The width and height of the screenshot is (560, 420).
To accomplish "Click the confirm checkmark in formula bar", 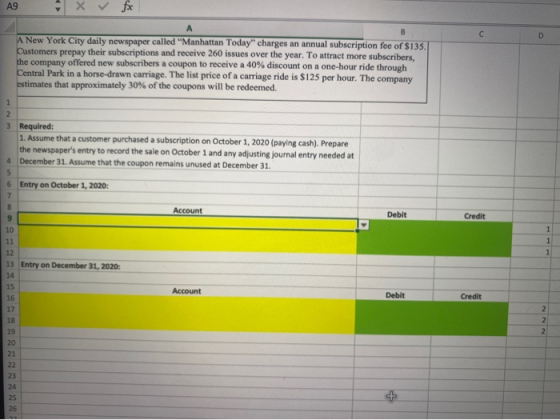I will pos(103,6).
